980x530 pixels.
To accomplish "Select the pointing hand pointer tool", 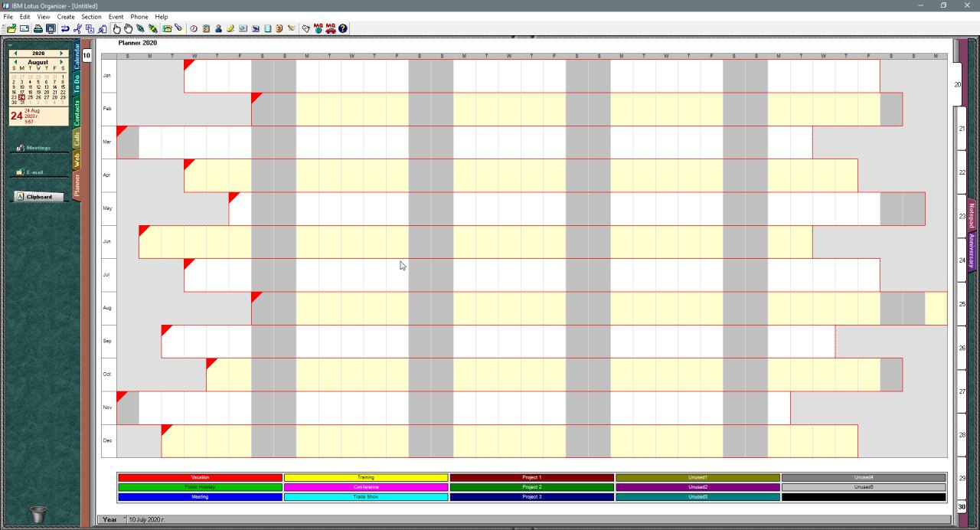I will click(117, 28).
